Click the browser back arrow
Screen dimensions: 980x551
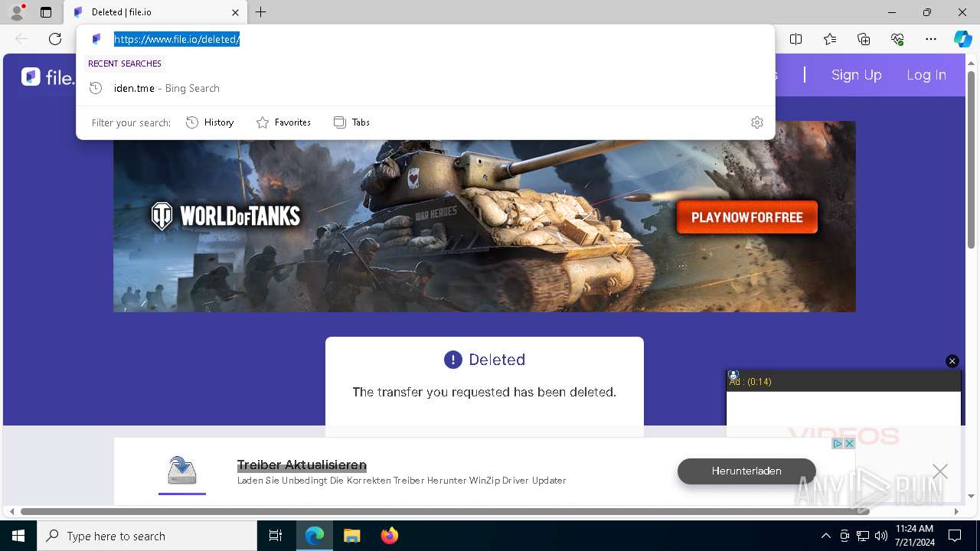point(21,39)
